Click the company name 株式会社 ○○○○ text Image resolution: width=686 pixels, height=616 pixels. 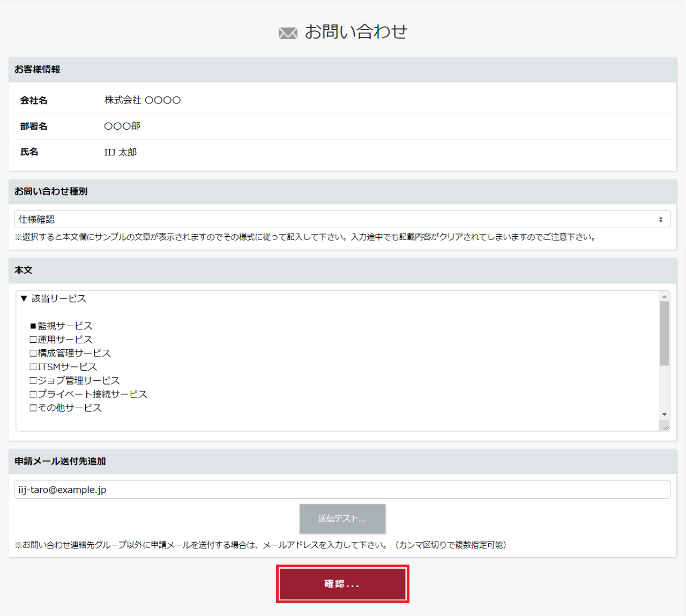pos(143,100)
